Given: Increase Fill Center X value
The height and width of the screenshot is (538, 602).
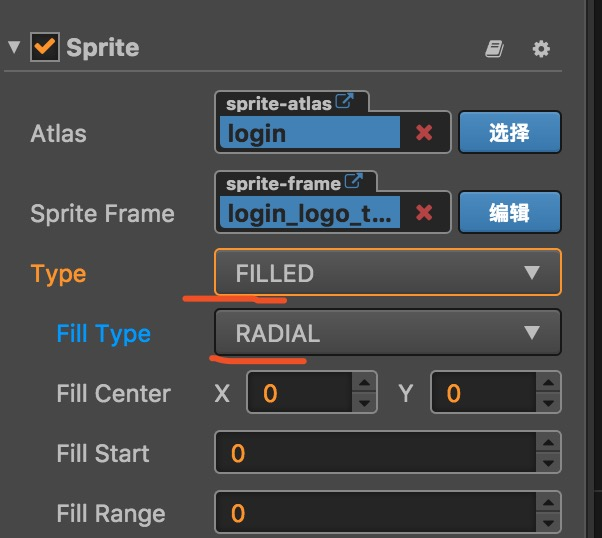Looking at the screenshot, I should tap(366, 384).
